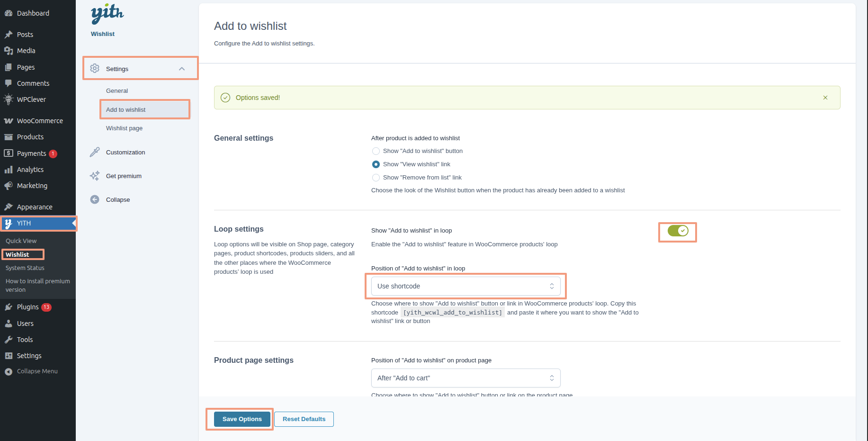Click the yith_wcwl_add_to_wishlist shortcode text
The image size is (868, 441).
pos(453,313)
